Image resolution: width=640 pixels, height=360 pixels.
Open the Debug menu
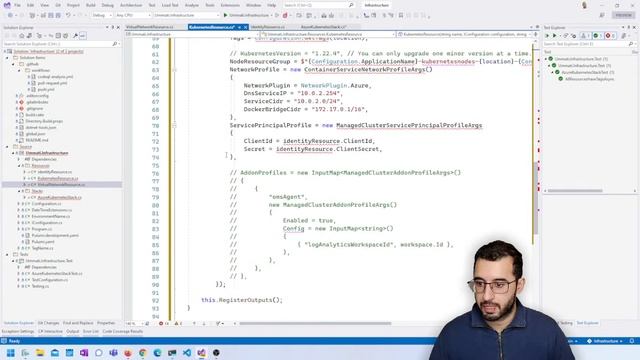tap(108, 5)
